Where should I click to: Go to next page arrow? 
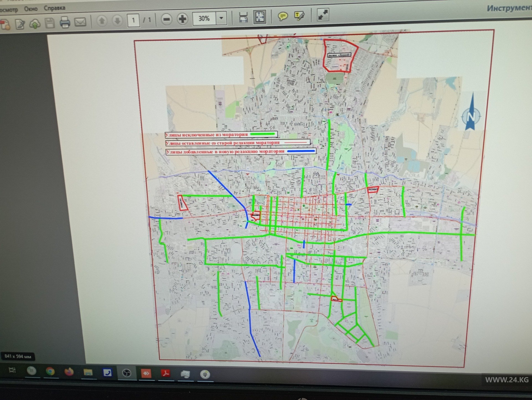(x=117, y=20)
